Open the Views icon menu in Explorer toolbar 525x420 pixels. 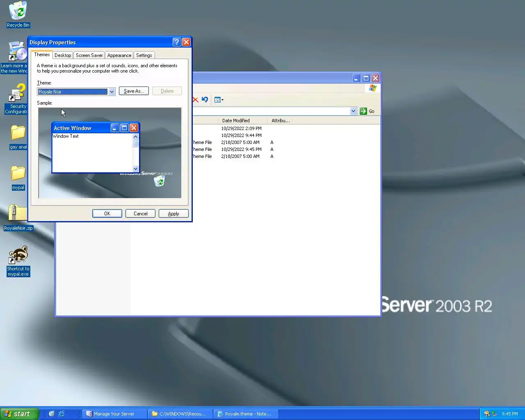[219, 100]
